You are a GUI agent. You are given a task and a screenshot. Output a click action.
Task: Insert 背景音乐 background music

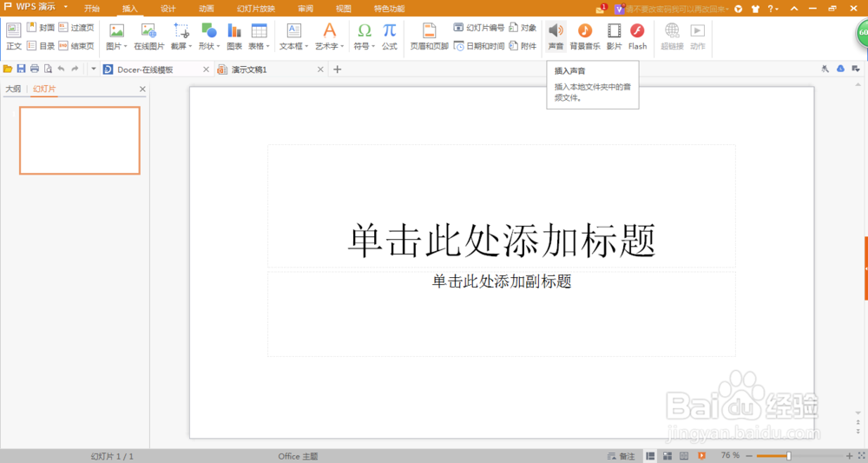(585, 36)
